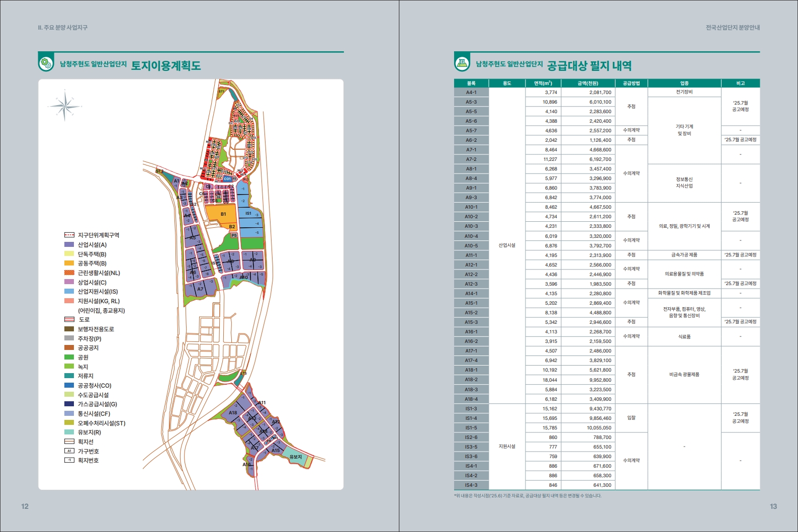Click the A4-1 block cell
The image size is (798, 532).
pos(471,93)
